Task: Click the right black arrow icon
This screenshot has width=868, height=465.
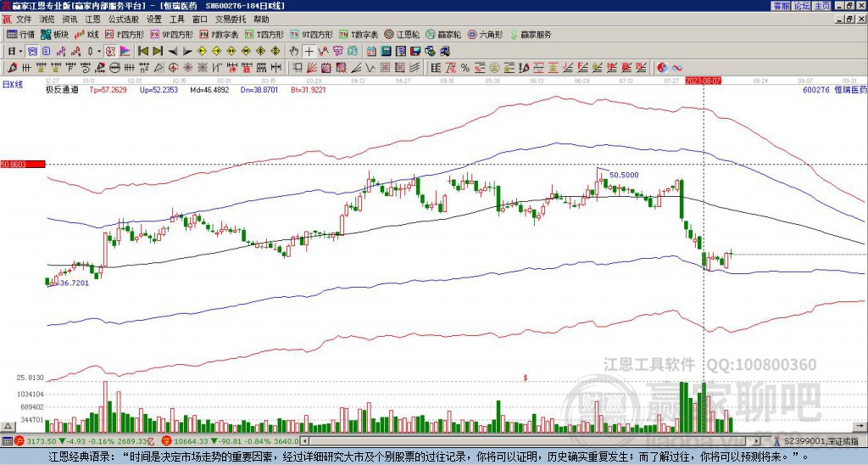Action: pos(187,52)
